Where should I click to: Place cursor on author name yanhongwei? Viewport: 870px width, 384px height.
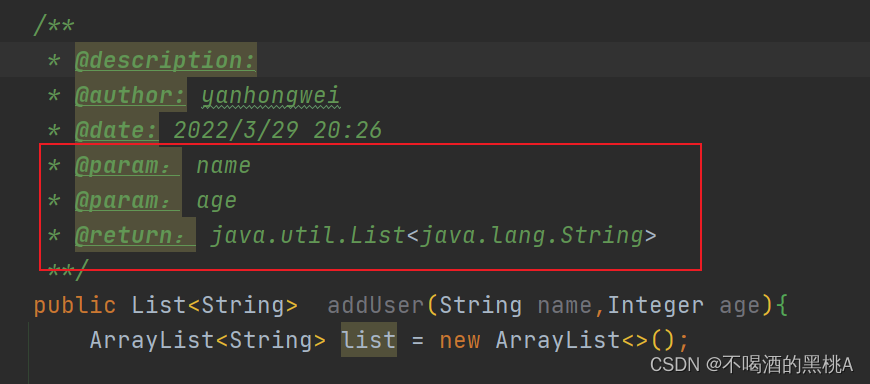[270, 96]
